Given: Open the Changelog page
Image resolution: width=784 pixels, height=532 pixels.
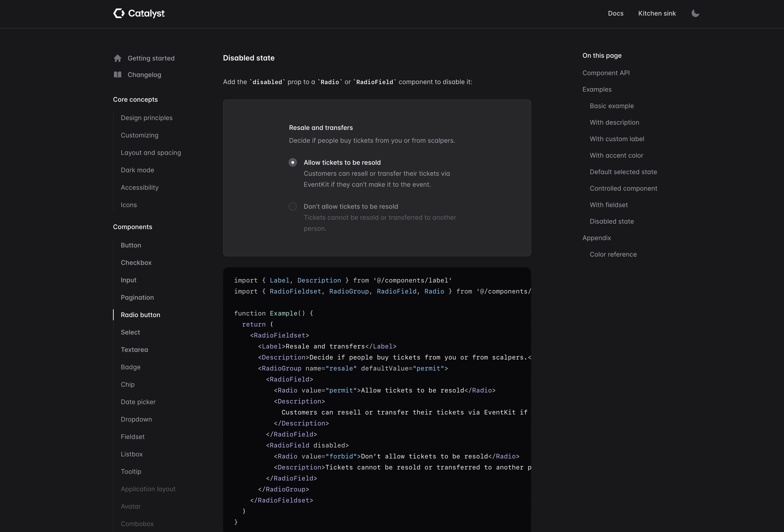Looking at the screenshot, I should point(144,75).
